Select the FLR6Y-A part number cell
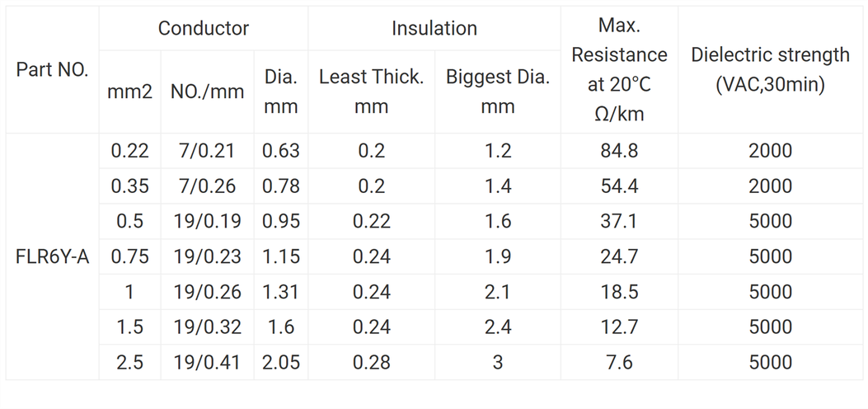The image size is (868, 409). click(x=52, y=256)
